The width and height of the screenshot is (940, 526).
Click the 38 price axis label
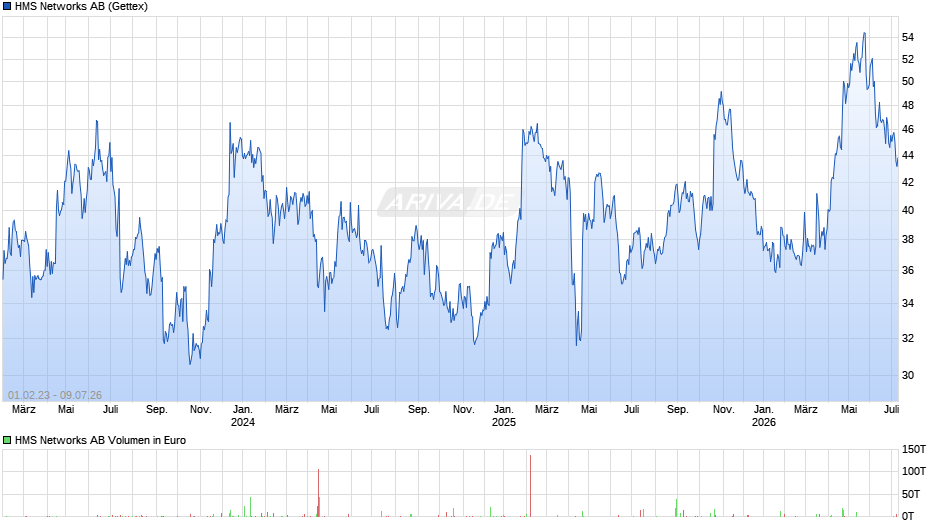(x=908, y=239)
